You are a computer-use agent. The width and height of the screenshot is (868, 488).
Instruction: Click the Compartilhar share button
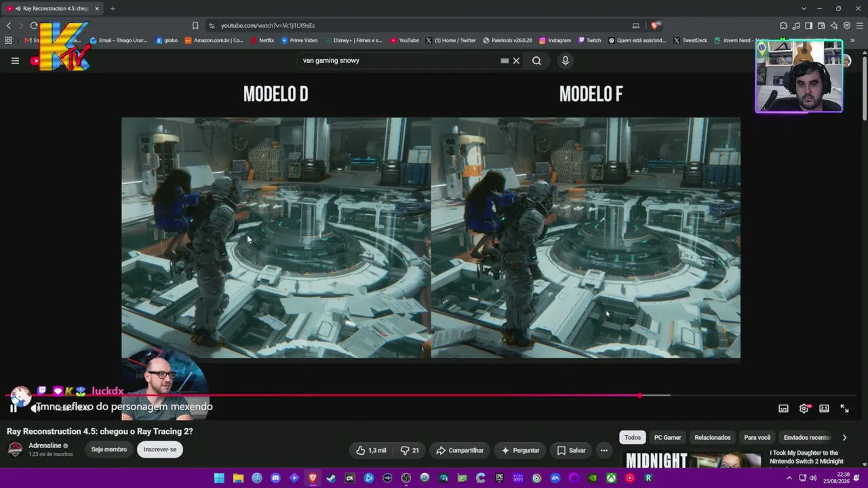460,450
